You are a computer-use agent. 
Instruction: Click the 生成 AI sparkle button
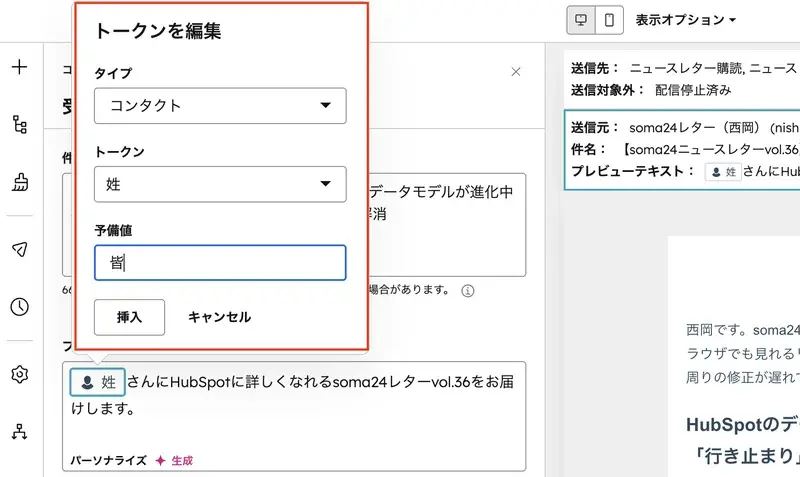click(x=174, y=461)
